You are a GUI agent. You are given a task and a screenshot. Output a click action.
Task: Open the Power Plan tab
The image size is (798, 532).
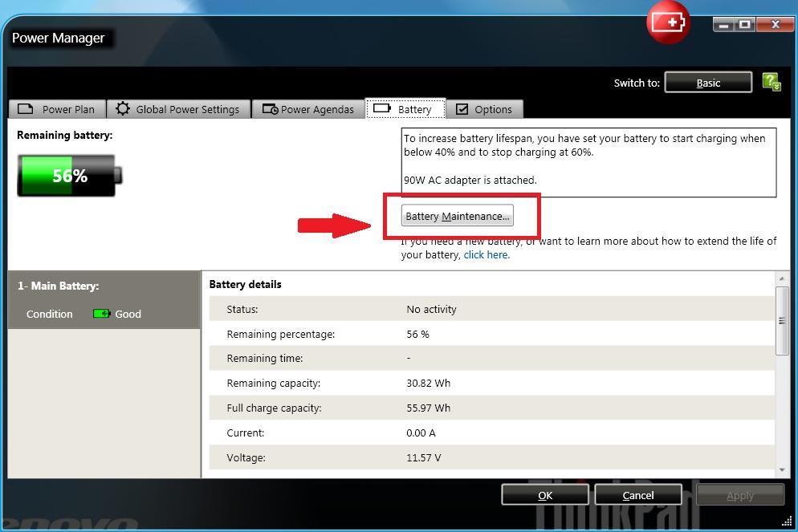point(57,109)
